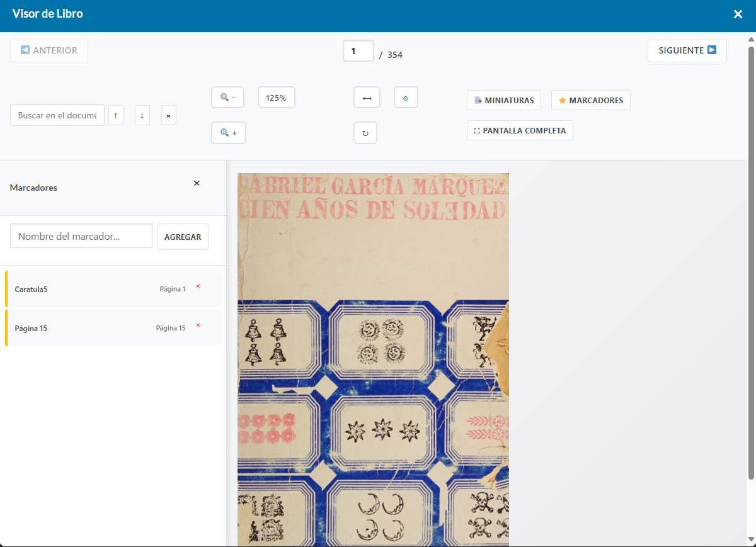Click the 125% zoom level display
Screen dimensions: 756x547
point(276,98)
